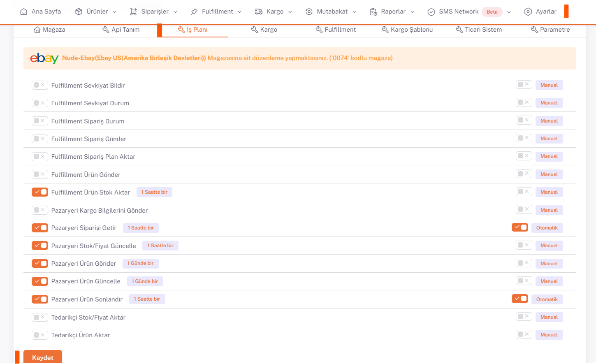The image size is (596, 364).
Task: Click the Ana Sayfa home icon
Action: point(24,12)
